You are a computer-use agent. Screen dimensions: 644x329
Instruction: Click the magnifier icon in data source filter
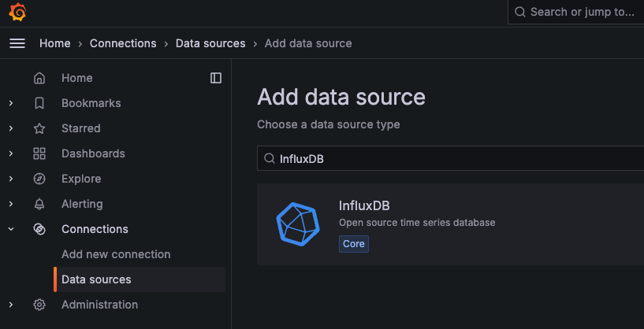[270, 158]
